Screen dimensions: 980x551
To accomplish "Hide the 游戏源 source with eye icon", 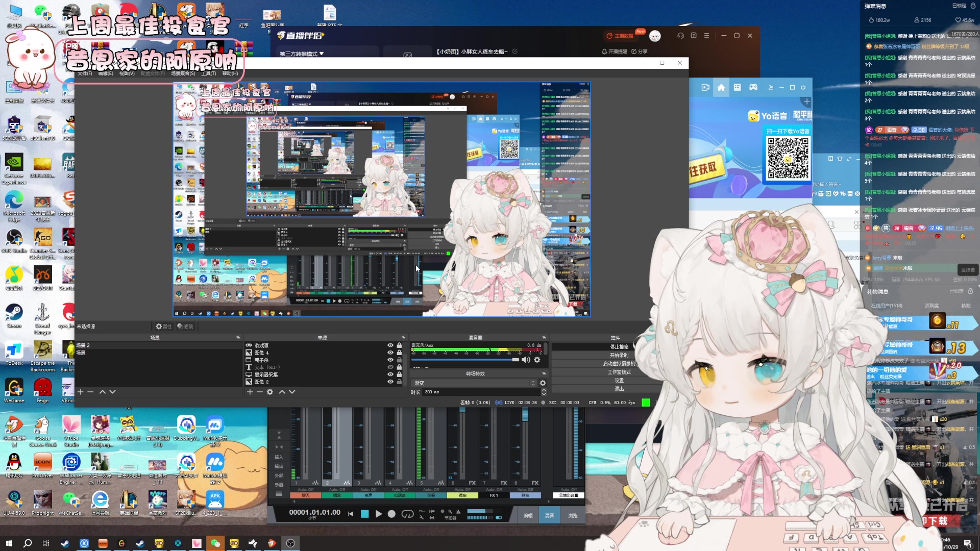I will click(x=390, y=345).
